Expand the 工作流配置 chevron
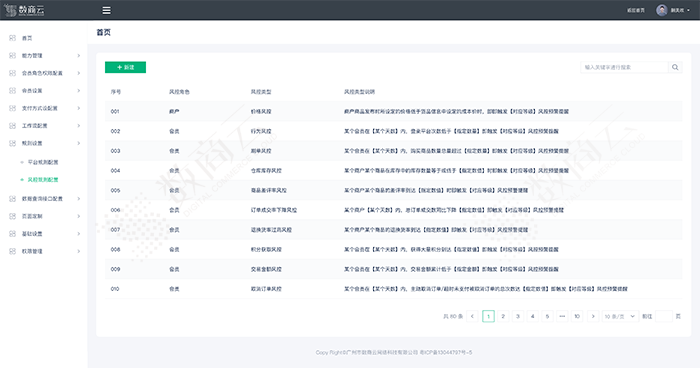The width and height of the screenshot is (700, 368). (x=79, y=125)
